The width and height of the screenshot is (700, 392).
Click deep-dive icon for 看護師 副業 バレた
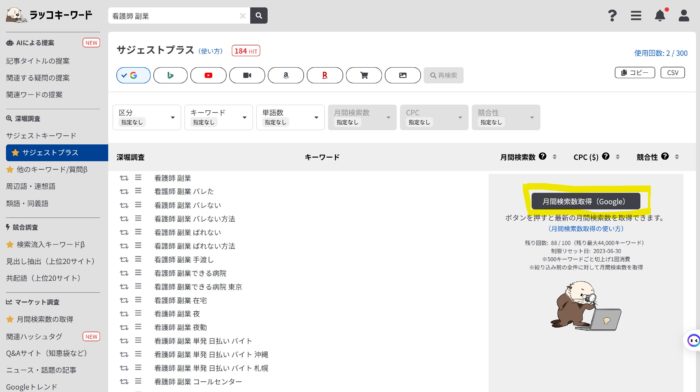[124, 192]
